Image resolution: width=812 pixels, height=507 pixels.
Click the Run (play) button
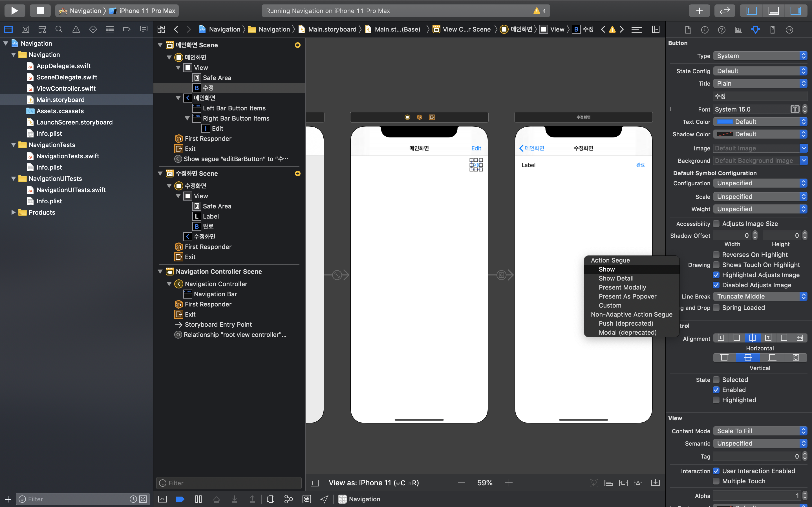point(14,11)
